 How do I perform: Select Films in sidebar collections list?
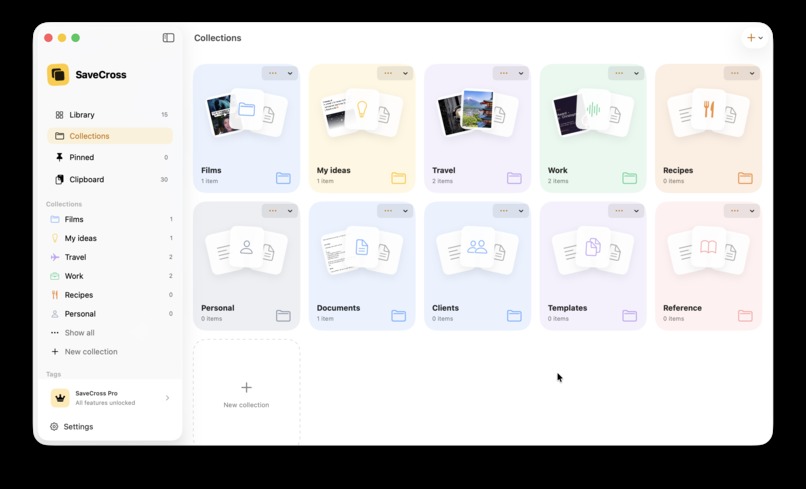110,219
